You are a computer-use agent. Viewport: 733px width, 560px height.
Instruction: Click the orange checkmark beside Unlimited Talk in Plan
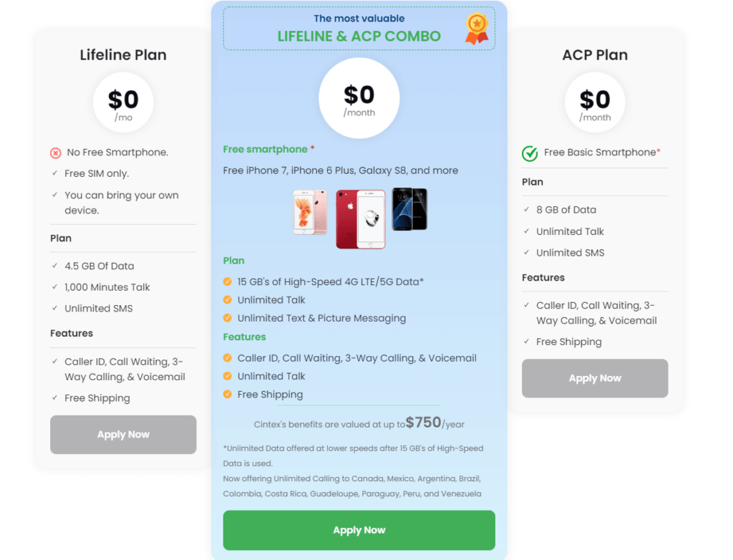(x=228, y=300)
